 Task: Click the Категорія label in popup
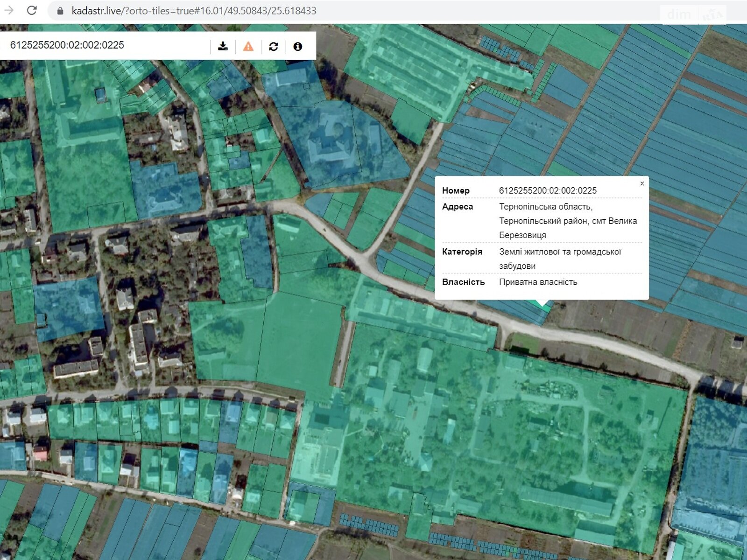coord(462,252)
